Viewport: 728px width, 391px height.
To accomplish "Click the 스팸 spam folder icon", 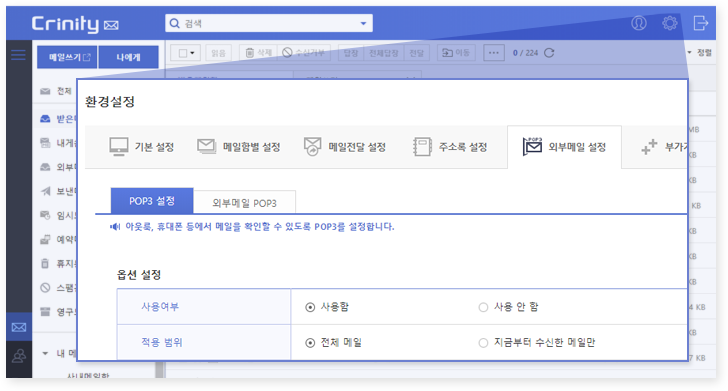I will (x=45, y=287).
